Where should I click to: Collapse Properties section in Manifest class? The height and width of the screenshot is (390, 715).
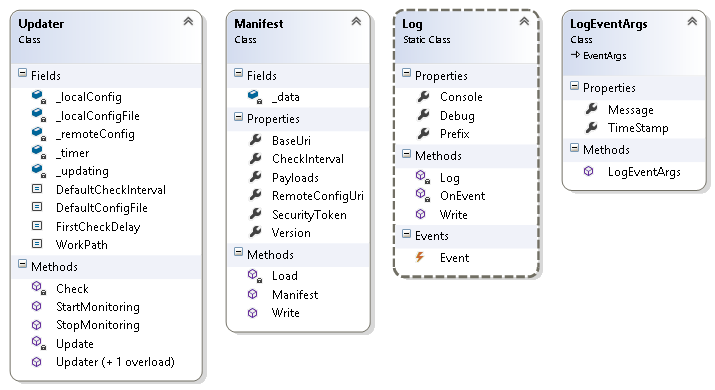tap(238, 117)
